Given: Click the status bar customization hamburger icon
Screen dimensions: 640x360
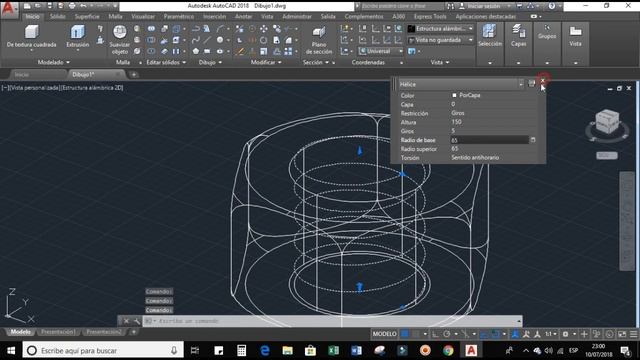Looking at the screenshot, I should tap(633, 334).
